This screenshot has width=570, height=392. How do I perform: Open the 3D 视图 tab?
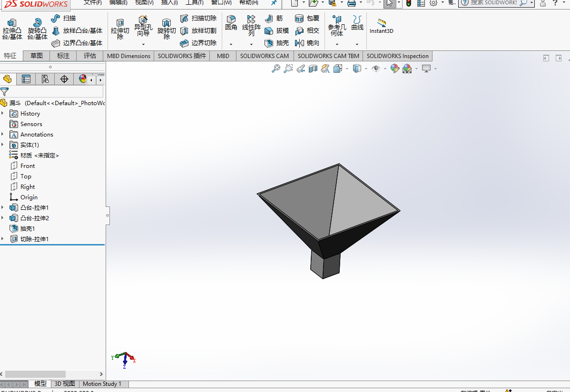[x=65, y=383]
